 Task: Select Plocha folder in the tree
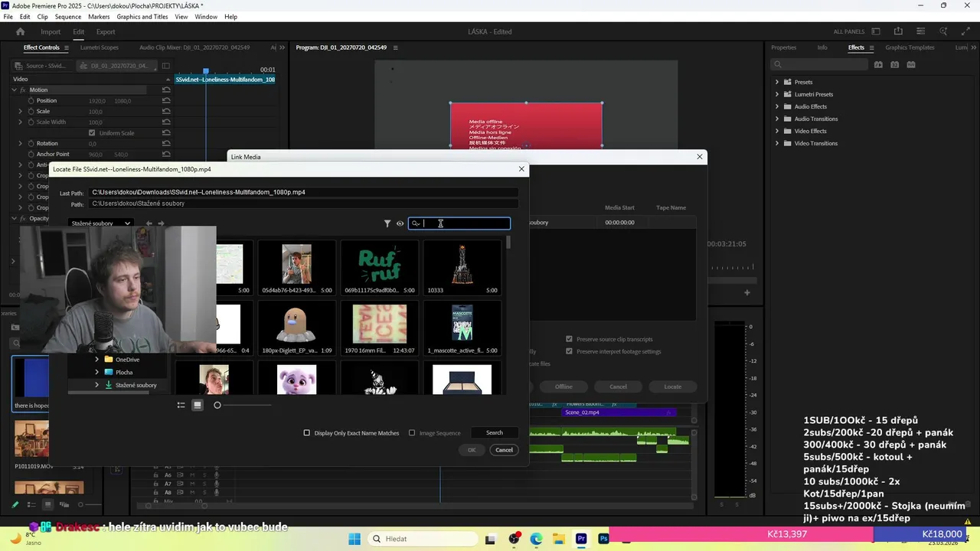tap(124, 372)
